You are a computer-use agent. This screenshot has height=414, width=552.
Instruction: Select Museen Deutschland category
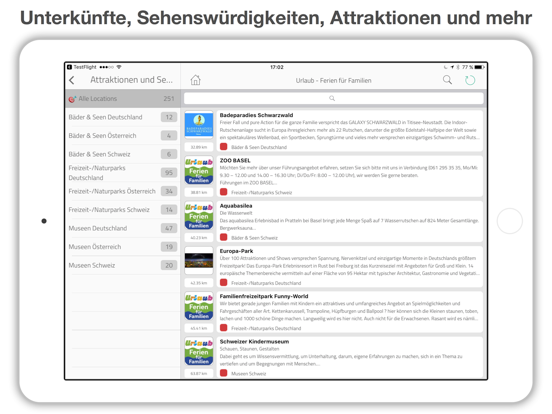point(123,228)
